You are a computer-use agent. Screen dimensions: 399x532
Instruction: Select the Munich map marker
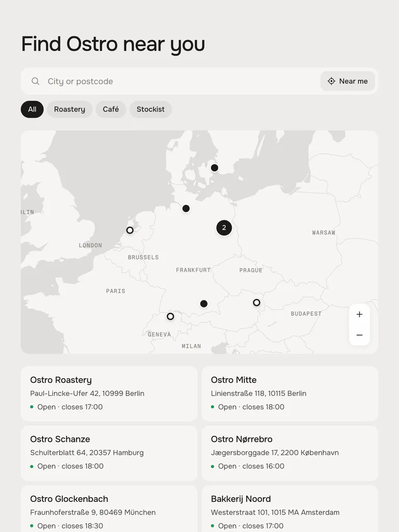(204, 303)
